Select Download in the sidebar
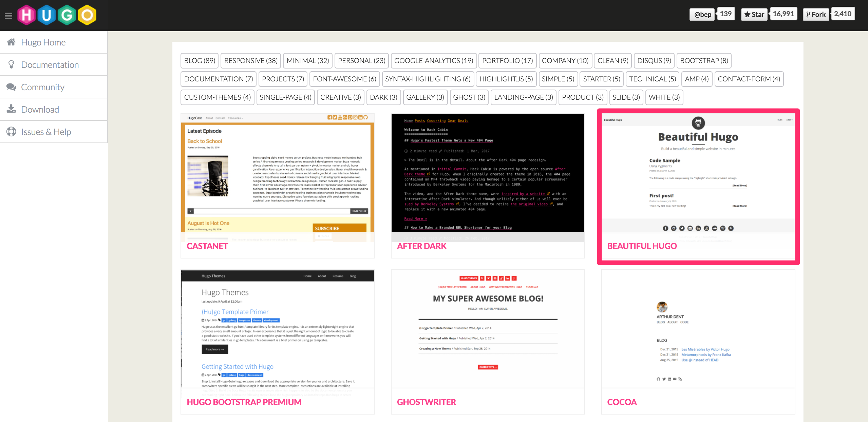 click(54, 109)
